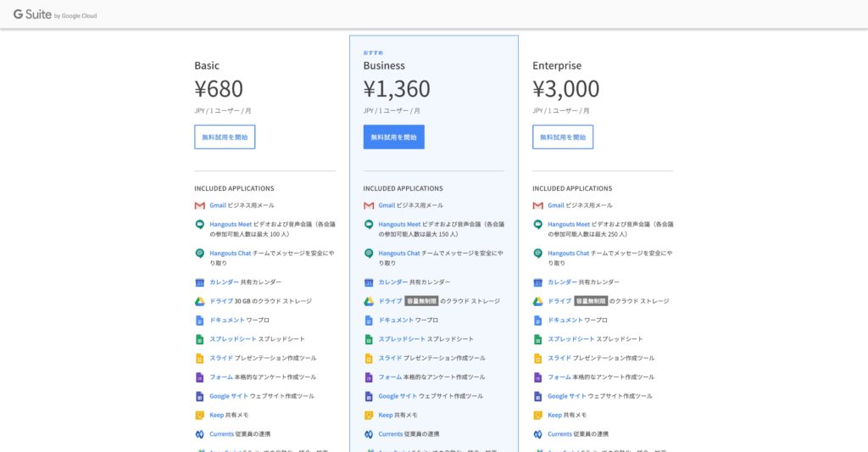Click the Keep icon in Enterprise column
868x452 pixels.
537,415
